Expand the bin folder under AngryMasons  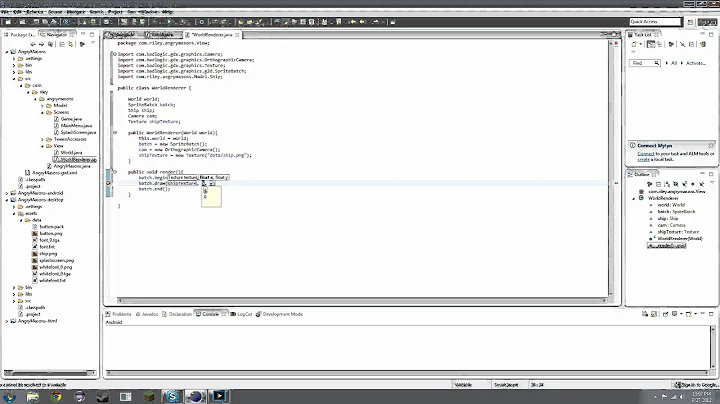click(14, 65)
